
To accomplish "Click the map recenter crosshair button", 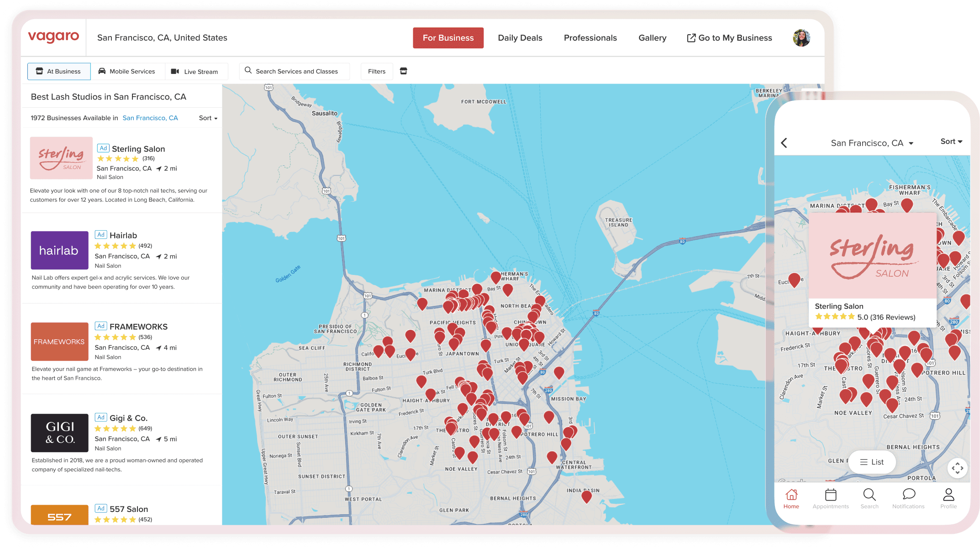I will pos(957,468).
